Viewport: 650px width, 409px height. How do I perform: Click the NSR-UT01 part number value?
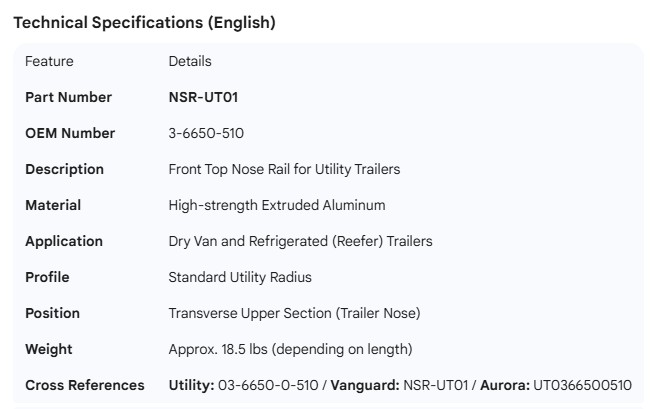203,97
